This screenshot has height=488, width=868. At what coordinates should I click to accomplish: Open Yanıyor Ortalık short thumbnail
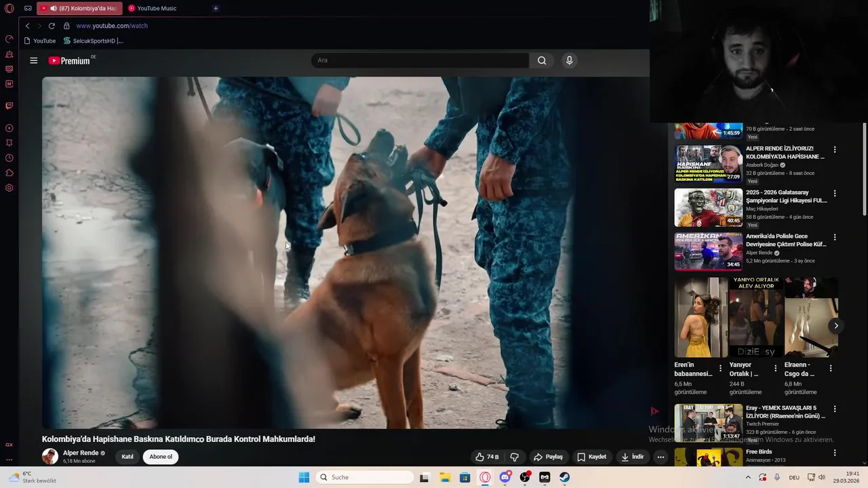click(x=755, y=317)
